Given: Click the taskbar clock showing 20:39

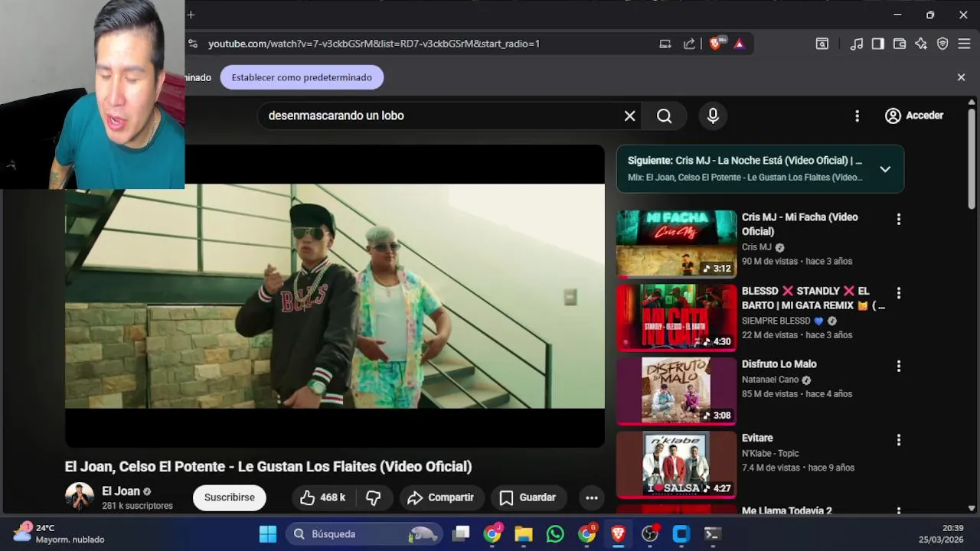Looking at the screenshot, I should click(x=942, y=533).
